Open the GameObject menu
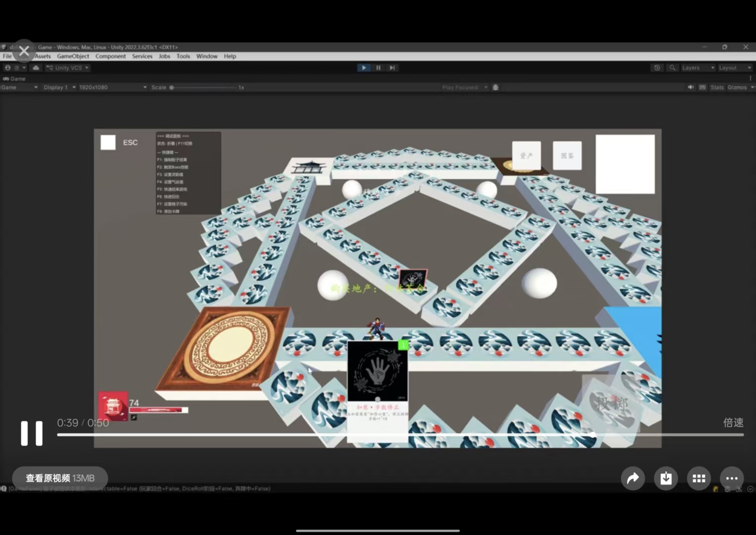756x535 pixels. (73, 57)
